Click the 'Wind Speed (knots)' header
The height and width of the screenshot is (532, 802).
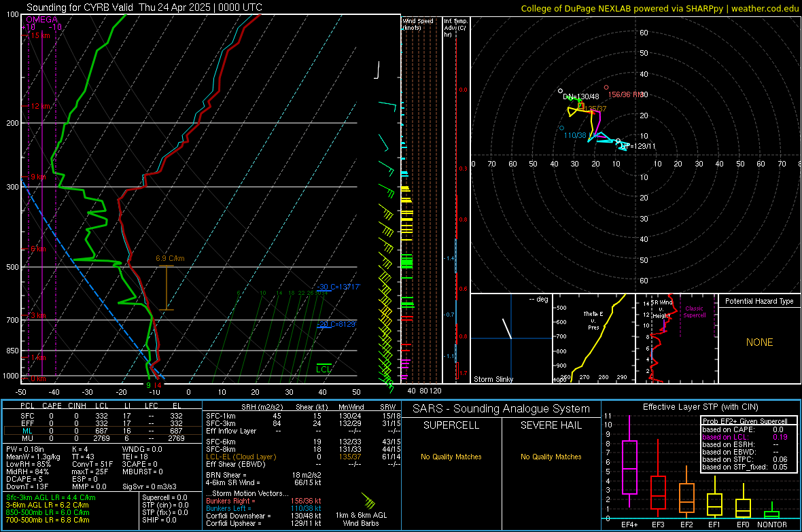417,24
